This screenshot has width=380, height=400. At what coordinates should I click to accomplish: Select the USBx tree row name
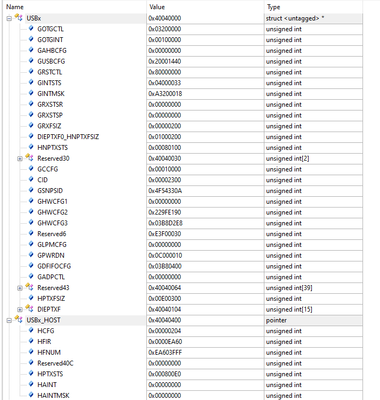(x=34, y=18)
